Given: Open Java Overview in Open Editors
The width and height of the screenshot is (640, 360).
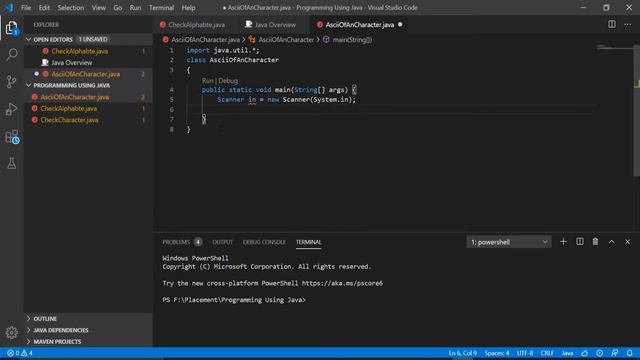Looking at the screenshot, I should pos(72,62).
